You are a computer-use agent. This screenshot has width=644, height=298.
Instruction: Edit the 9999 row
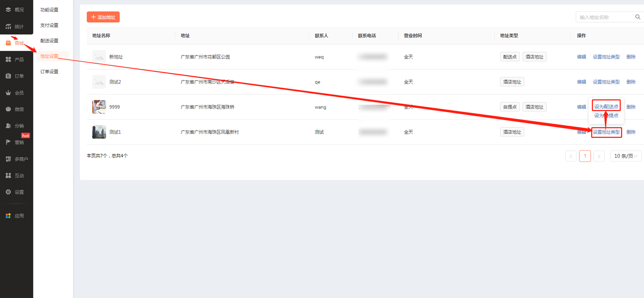[582, 107]
